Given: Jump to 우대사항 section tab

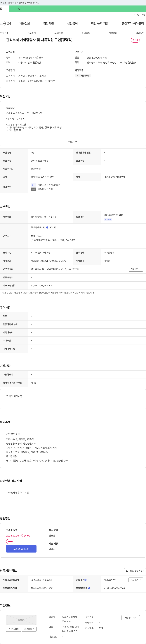Looking at the screenshot, I should point(59,33).
